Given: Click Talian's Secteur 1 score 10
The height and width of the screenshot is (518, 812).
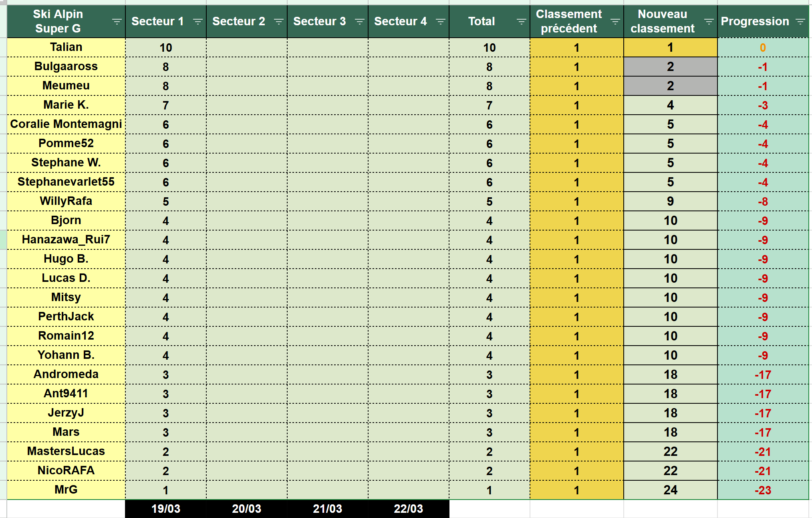Looking at the screenshot, I should (x=165, y=48).
